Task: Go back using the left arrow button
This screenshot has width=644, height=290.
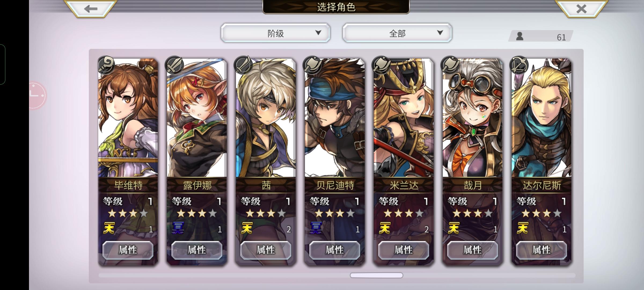Action: [x=91, y=9]
